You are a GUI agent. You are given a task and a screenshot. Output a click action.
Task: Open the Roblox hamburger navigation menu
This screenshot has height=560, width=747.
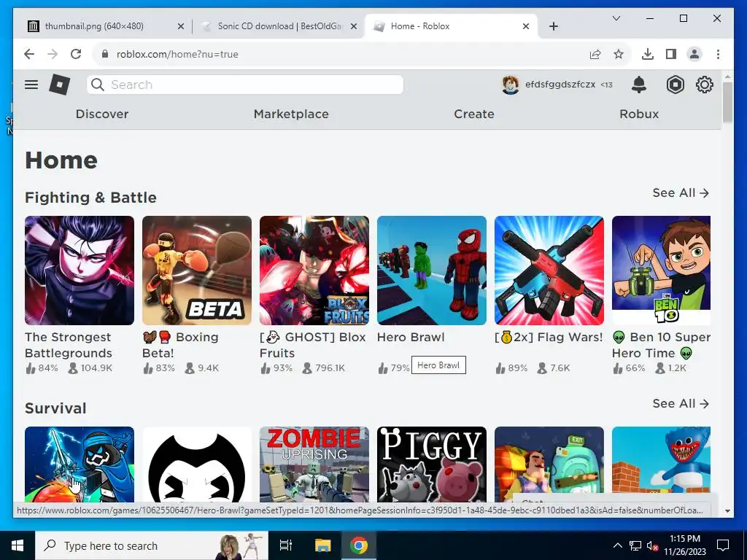click(31, 85)
